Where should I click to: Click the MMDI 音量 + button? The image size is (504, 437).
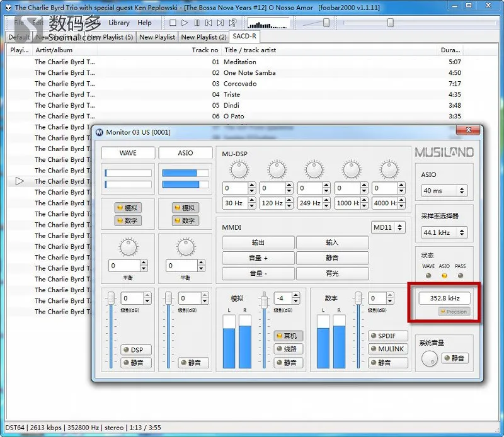click(x=258, y=258)
